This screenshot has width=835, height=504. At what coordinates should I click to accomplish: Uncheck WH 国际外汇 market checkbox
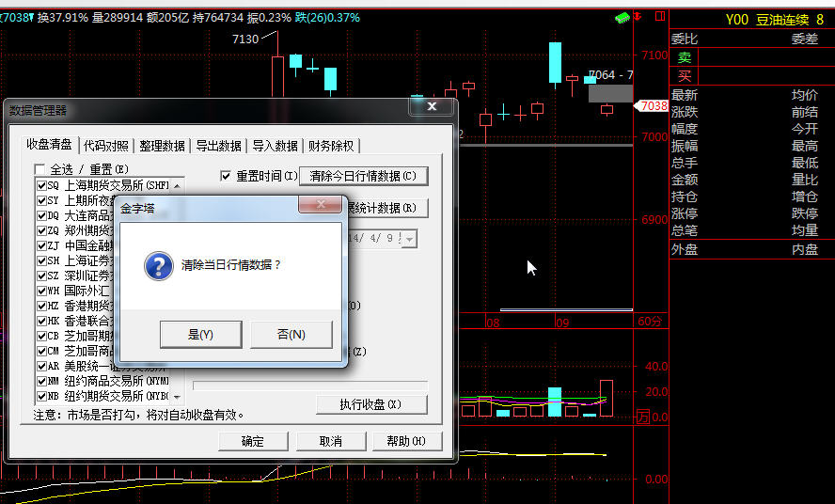(x=41, y=291)
